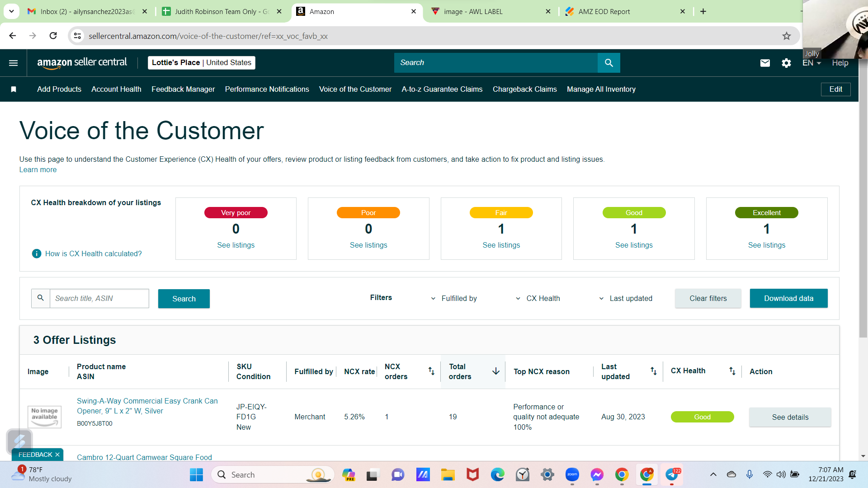868x488 pixels.
Task: Click the bookmark icon in favorites bar
Action: pos(14,89)
